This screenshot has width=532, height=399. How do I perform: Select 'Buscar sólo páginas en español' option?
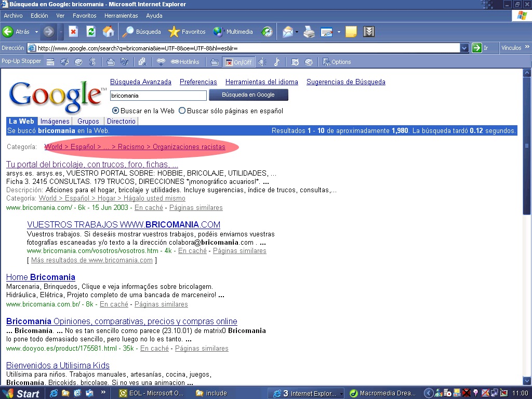182,111
